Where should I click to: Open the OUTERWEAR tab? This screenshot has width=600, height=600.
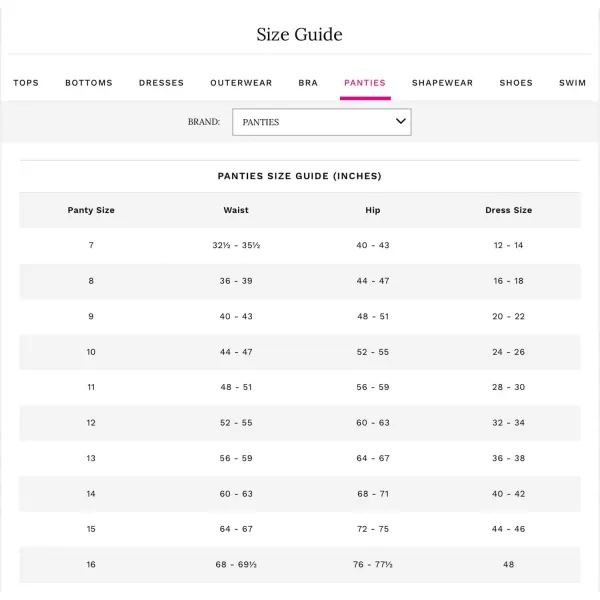241,83
